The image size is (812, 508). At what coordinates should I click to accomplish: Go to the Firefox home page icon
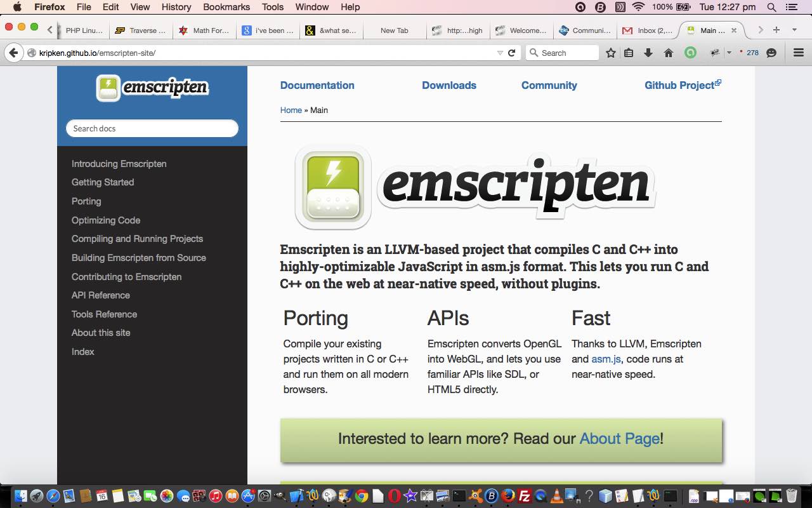(x=669, y=53)
